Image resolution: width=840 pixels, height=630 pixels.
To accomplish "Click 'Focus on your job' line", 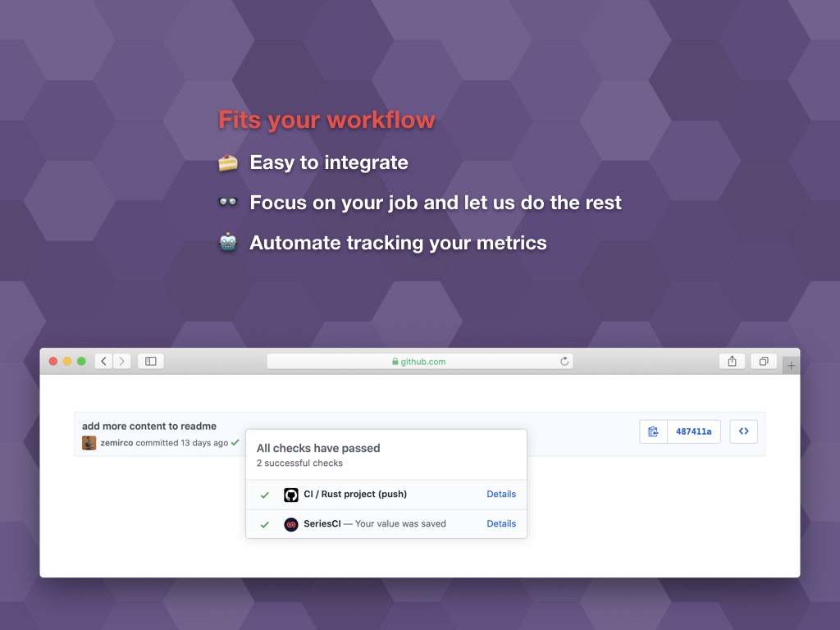I will click(x=436, y=203).
